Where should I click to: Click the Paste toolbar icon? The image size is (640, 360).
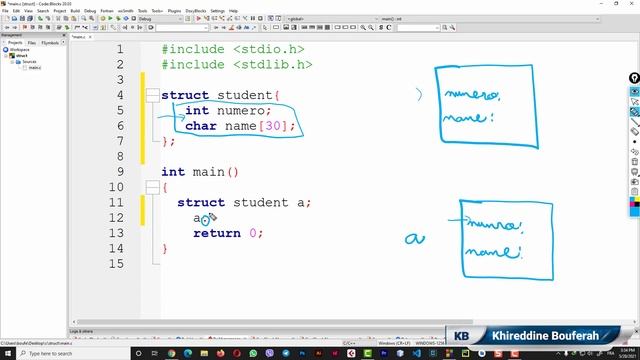73,19
